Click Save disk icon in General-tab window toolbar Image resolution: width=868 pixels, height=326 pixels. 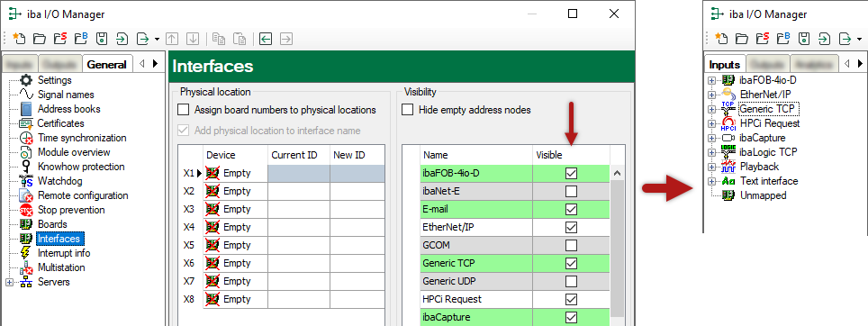(x=102, y=39)
